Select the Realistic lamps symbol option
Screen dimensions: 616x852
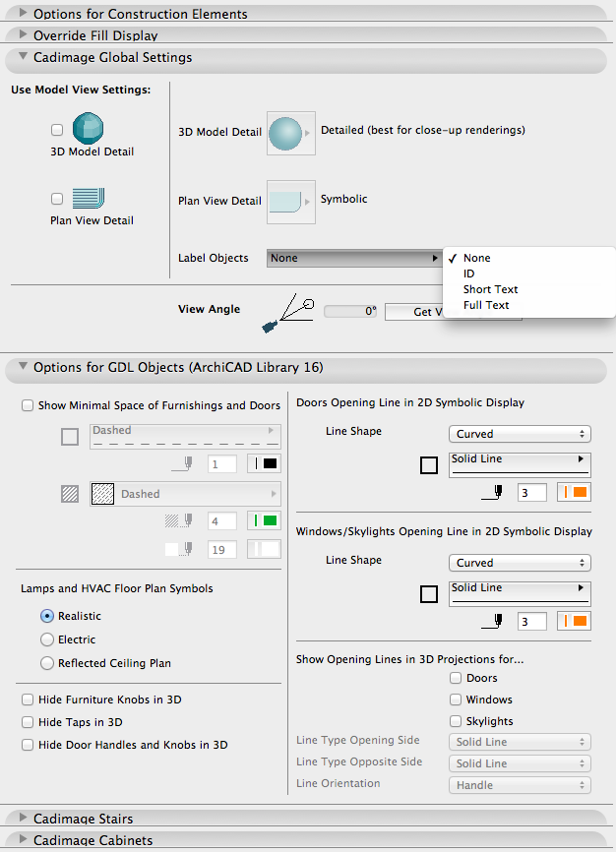(x=47, y=616)
